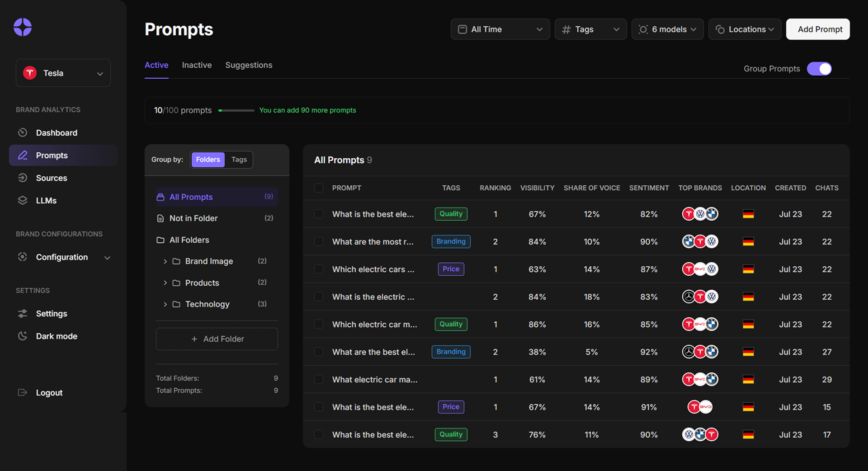The width and height of the screenshot is (868, 471).
Task: Switch to the Inactive tab
Action: click(197, 65)
